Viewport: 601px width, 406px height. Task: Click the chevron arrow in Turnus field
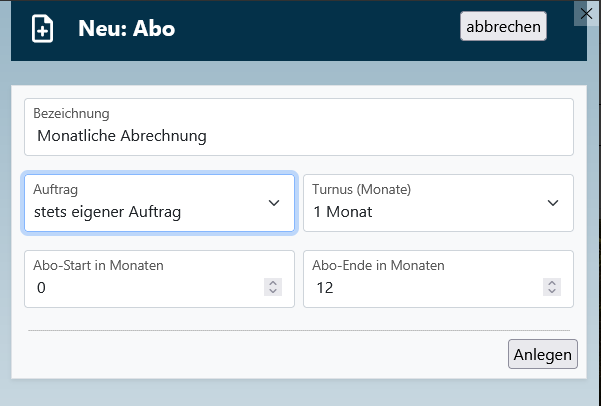tap(553, 203)
